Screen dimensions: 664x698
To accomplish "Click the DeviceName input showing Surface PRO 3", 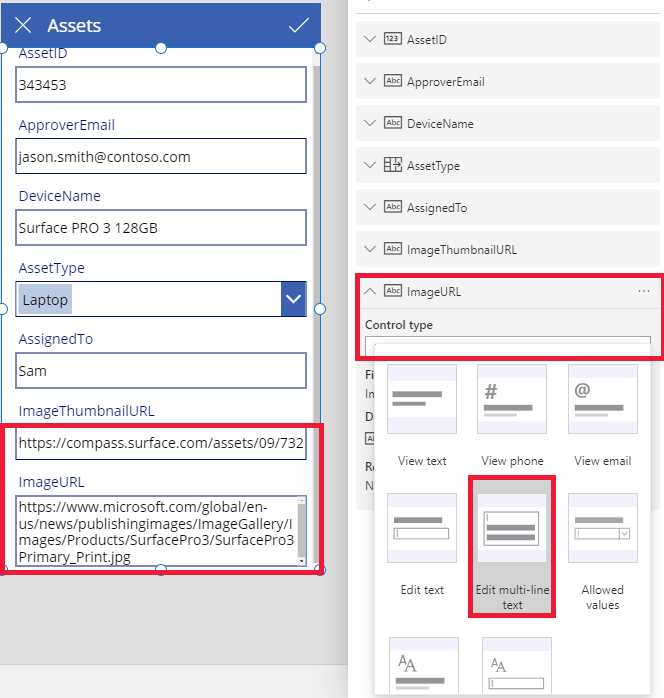I will click(161, 227).
